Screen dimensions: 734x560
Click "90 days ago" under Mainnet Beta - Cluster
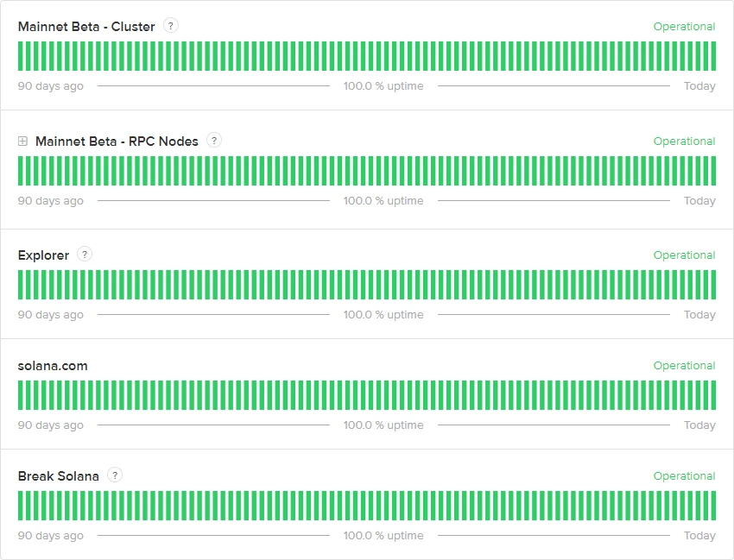[51, 86]
